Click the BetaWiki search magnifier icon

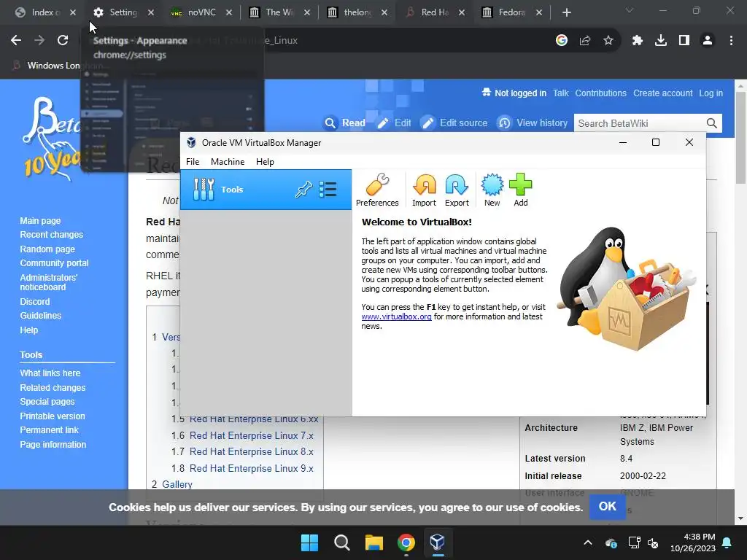click(712, 123)
